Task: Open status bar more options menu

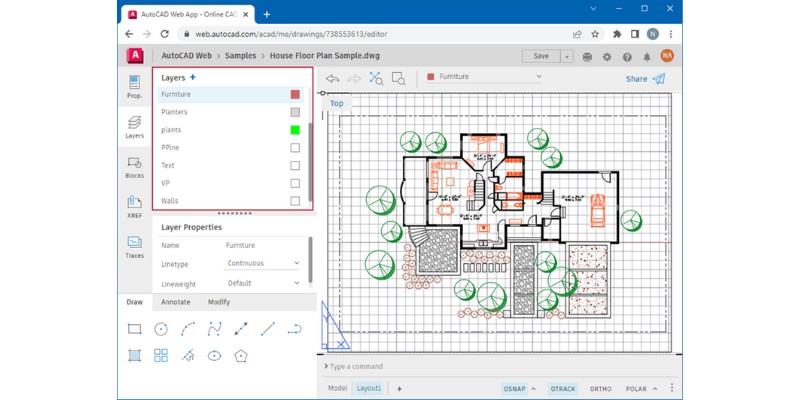Action: 672,388
